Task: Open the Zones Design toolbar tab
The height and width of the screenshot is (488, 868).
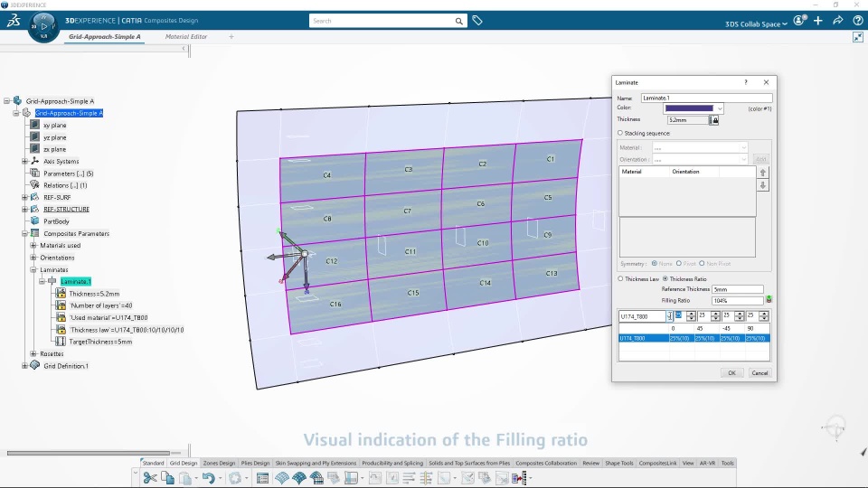Action: pos(219,463)
